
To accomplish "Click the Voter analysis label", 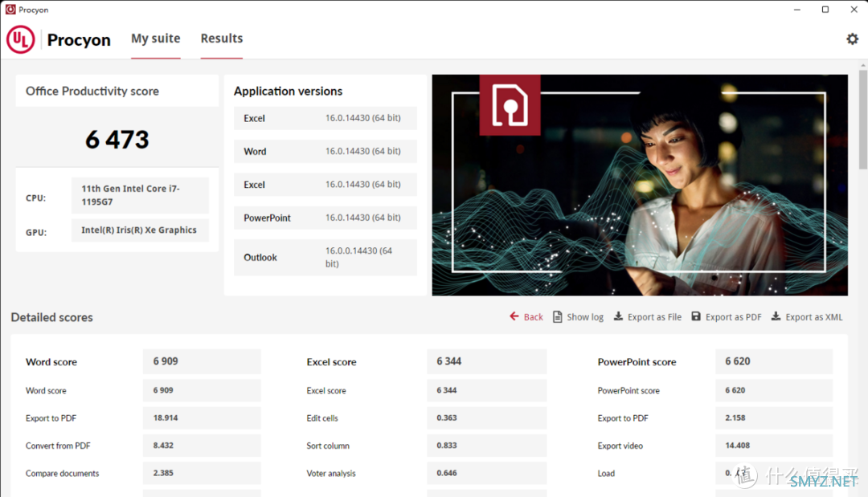I will 331,473.
